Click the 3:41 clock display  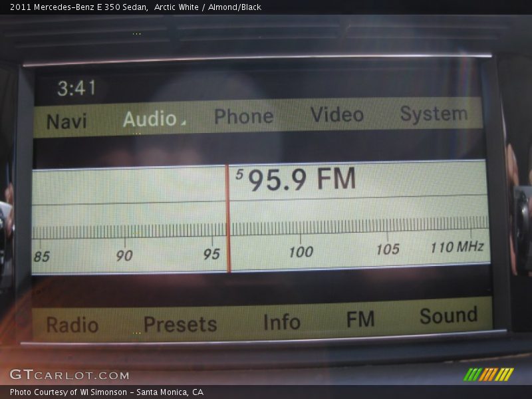point(76,88)
